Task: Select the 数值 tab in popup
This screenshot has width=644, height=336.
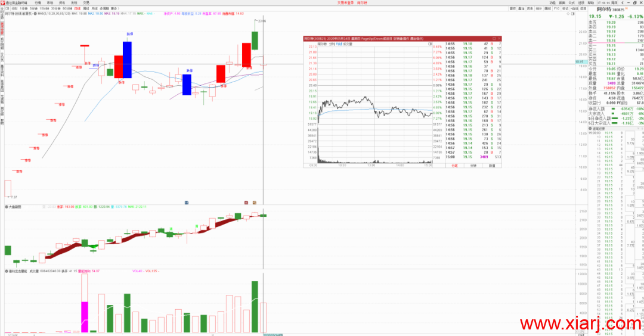Action: (492, 166)
